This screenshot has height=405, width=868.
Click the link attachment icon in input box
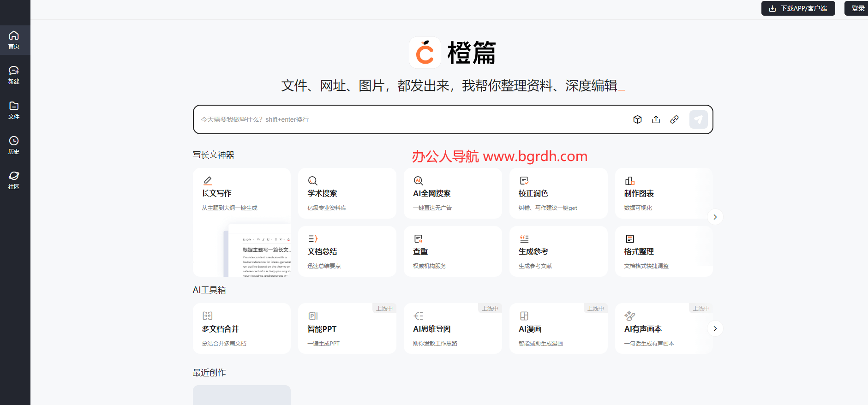click(674, 119)
